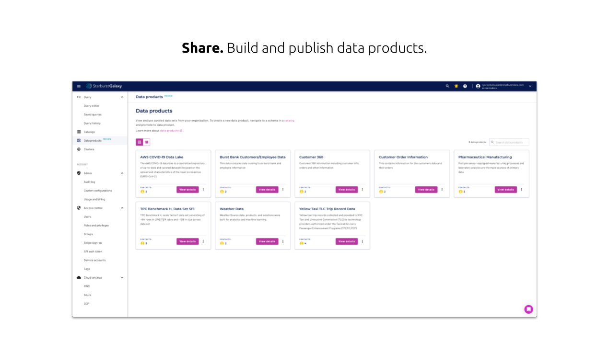Open GCP cloud settings
The image size is (609, 364).
86,304
